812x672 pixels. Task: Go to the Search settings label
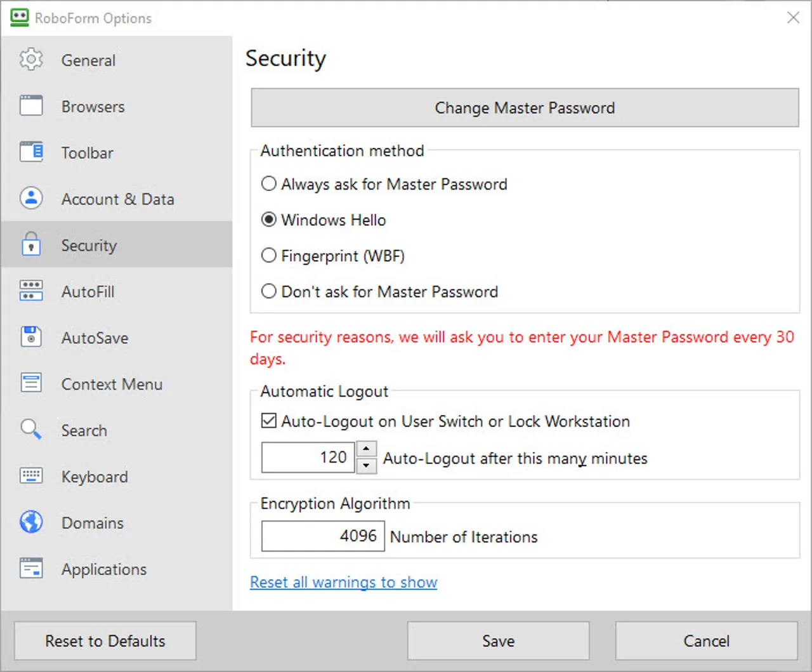(x=84, y=430)
